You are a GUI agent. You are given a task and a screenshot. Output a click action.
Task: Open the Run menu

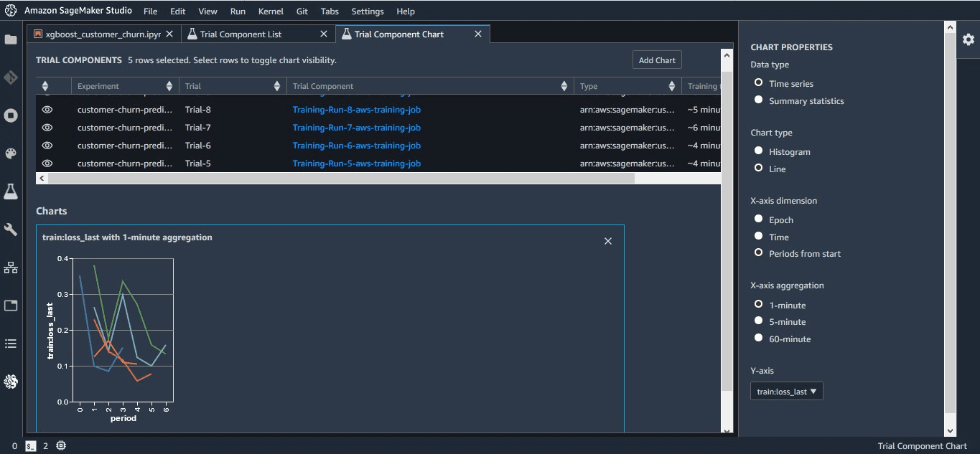(x=238, y=11)
